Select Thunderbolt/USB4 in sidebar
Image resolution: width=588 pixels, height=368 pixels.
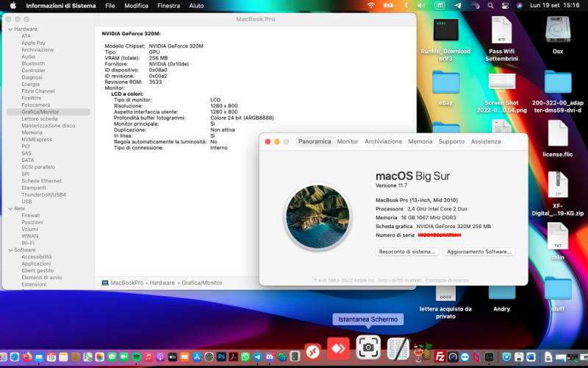tap(43, 194)
